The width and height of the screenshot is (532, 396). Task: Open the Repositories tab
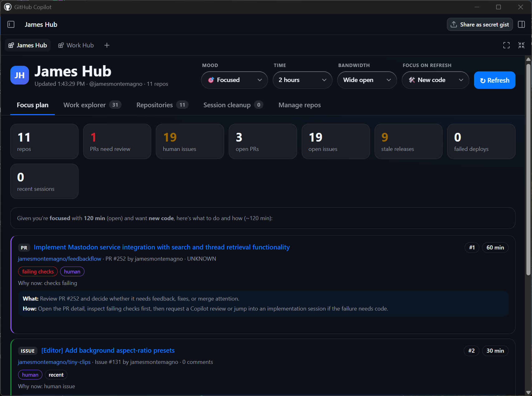[x=162, y=105]
